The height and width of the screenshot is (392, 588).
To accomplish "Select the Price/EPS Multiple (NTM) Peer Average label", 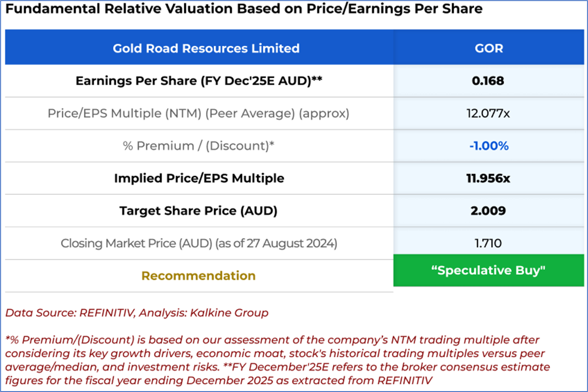I will [199, 113].
